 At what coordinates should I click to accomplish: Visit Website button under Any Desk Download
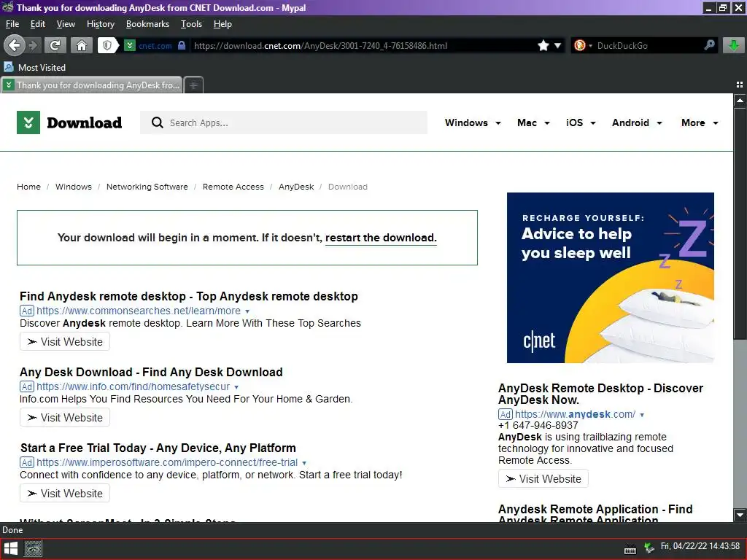pyautogui.click(x=65, y=417)
